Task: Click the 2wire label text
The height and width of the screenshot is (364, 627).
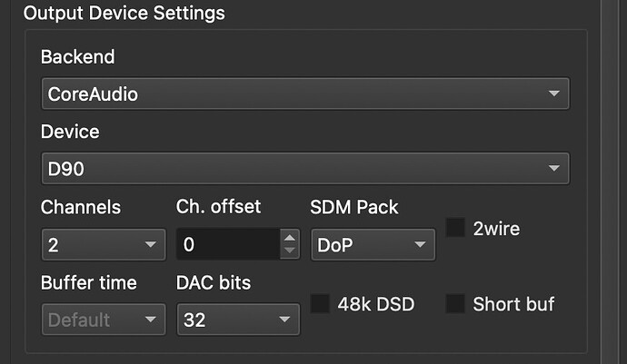Action: (496, 229)
